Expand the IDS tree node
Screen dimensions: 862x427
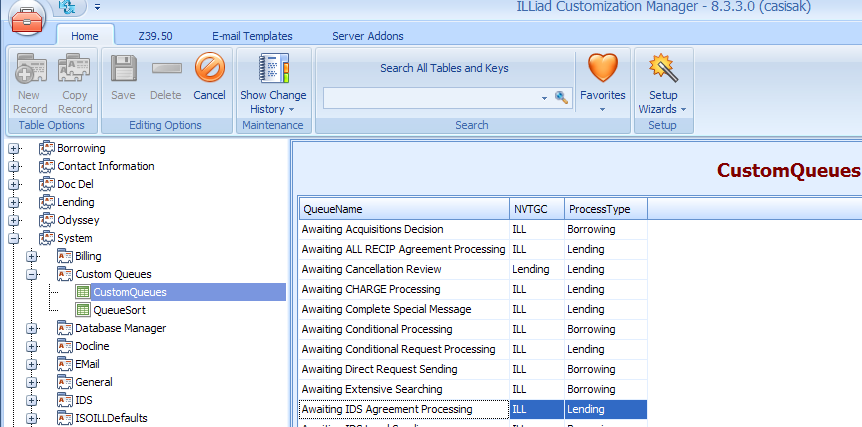[x=32, y=400]
